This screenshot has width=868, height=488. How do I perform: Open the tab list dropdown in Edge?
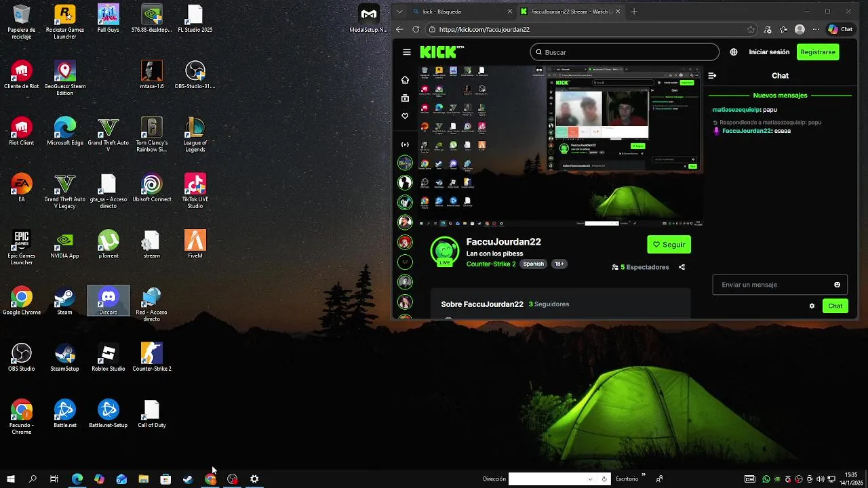tap(399, 12)
